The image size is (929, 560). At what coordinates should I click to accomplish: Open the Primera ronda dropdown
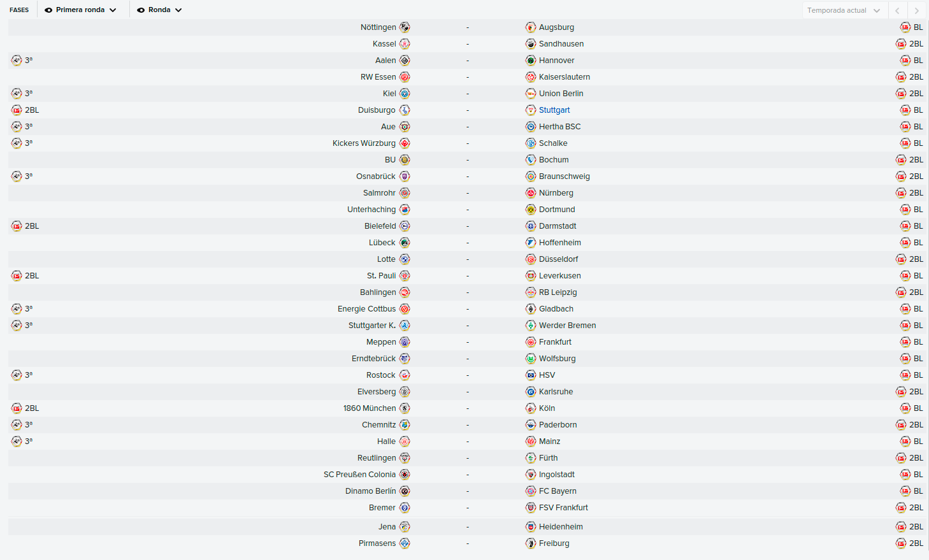click(x=81, y=10)
